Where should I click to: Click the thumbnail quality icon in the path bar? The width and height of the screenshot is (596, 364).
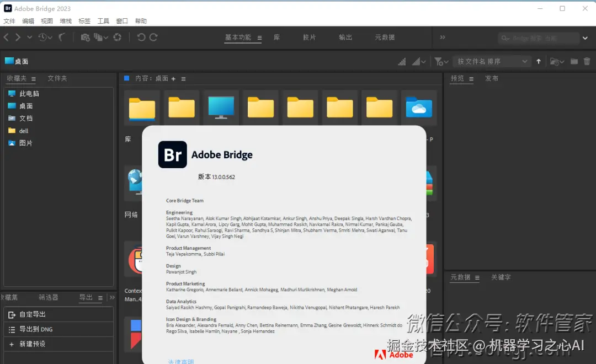pos(402,61)
